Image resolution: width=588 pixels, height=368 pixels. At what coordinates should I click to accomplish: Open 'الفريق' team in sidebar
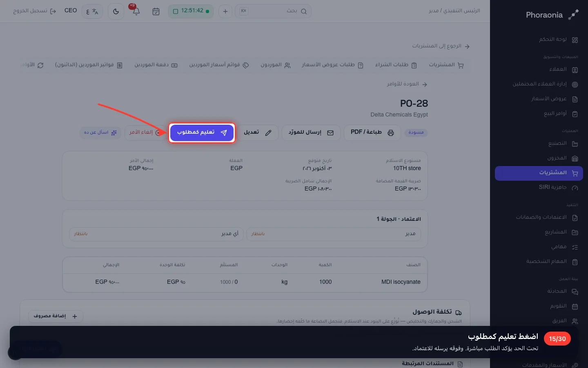pos(539,321)
